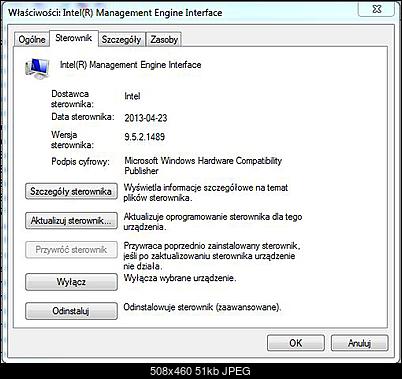Click the provider value Intel
The image size is (402, 379).
click(132, 96)
